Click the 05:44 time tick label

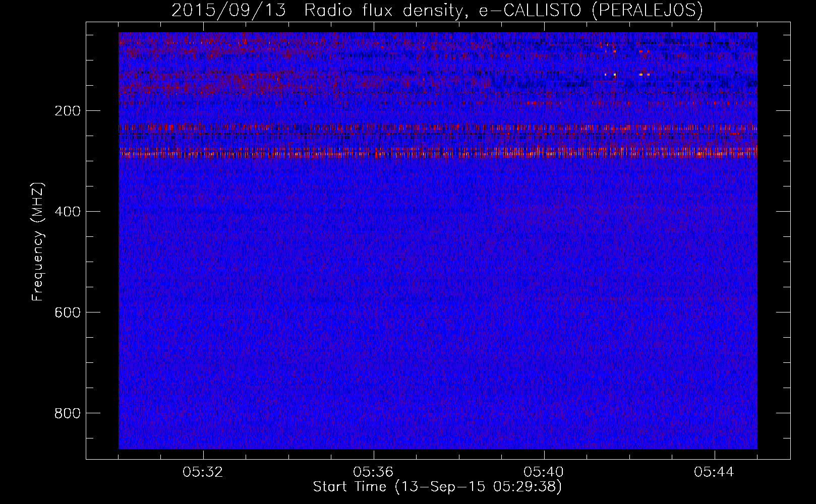[x=715, y=472]
